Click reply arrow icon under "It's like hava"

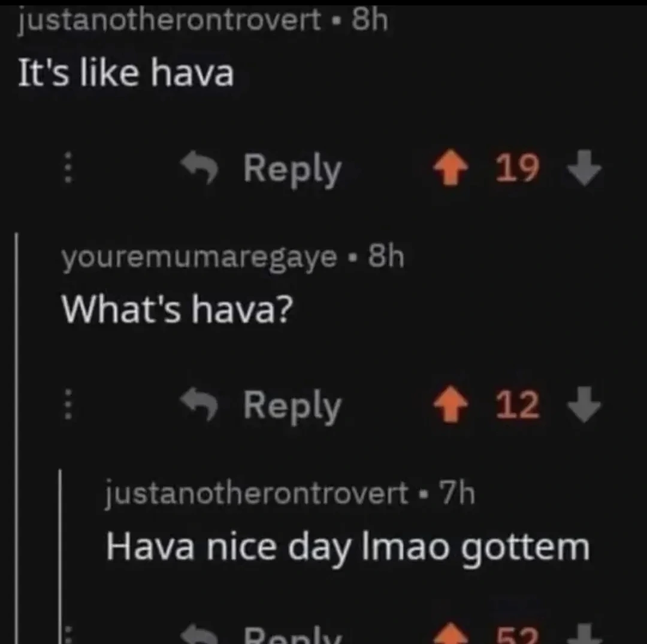(x=201, y=167)
